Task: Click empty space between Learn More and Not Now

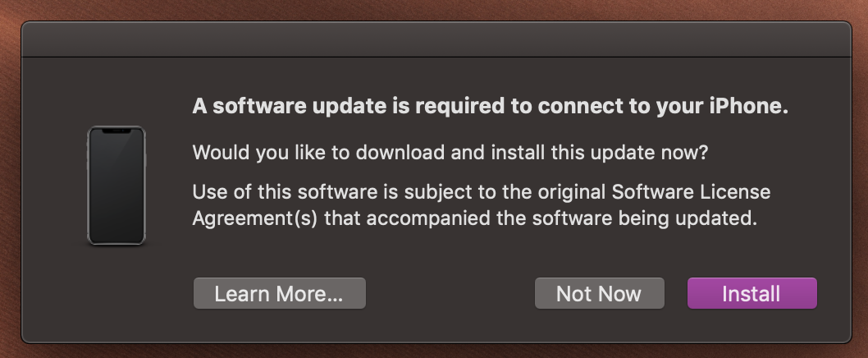Action: click(x=450, y=293)
